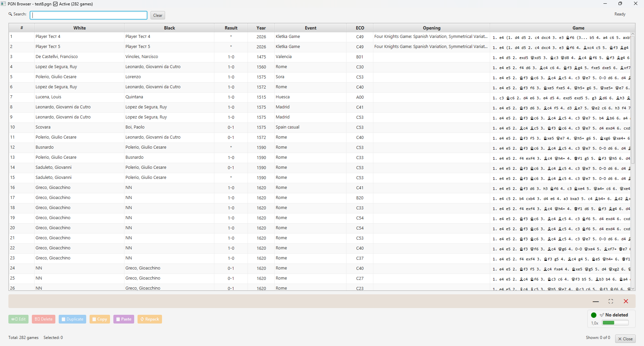Toggle the Active (282 games) checkbox

(x=56, y=4)
